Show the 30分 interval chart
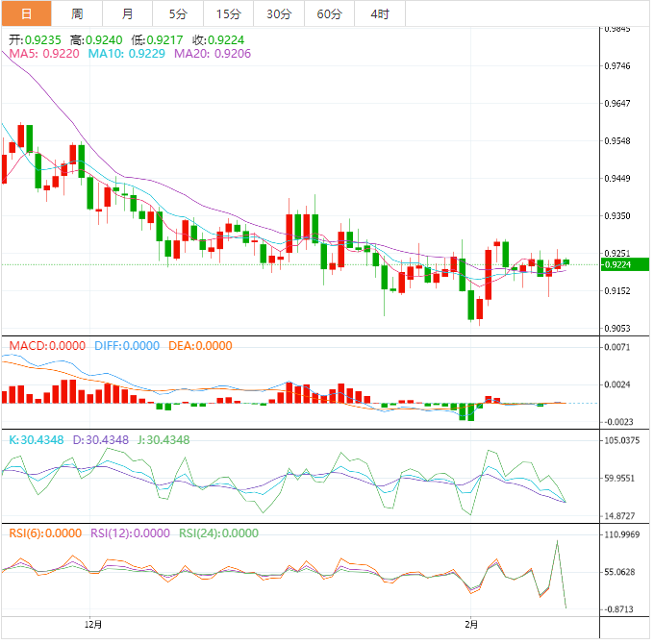The height and width of the screenshot is (644, 654). [279, 13]
